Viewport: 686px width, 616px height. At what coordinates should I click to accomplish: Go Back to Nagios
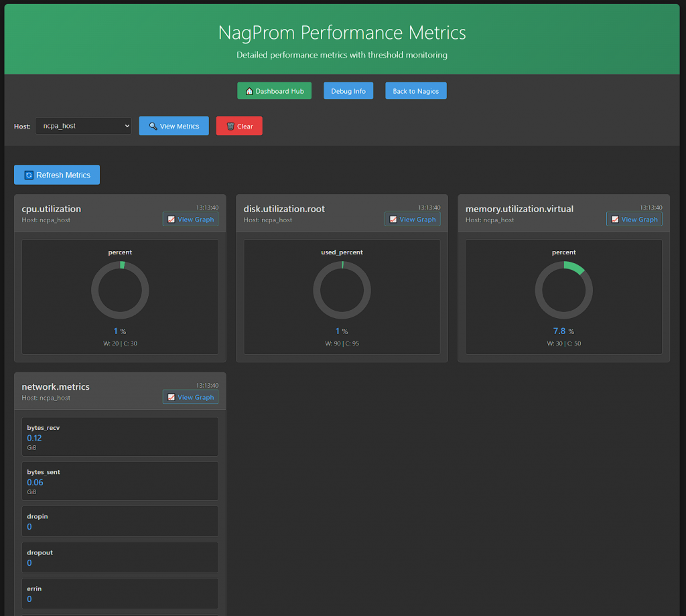pyautogui.click(x=415, y=91)
